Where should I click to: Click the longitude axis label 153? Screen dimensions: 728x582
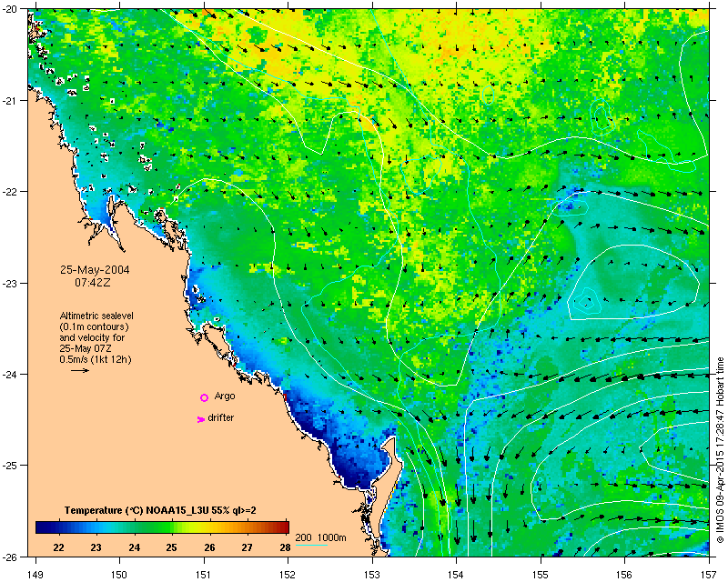click(372, 575)
